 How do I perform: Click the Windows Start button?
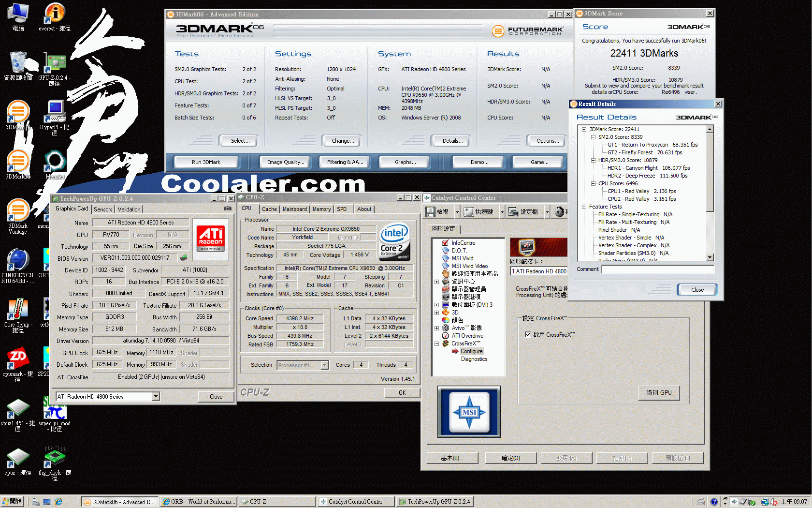pos(12,502)
